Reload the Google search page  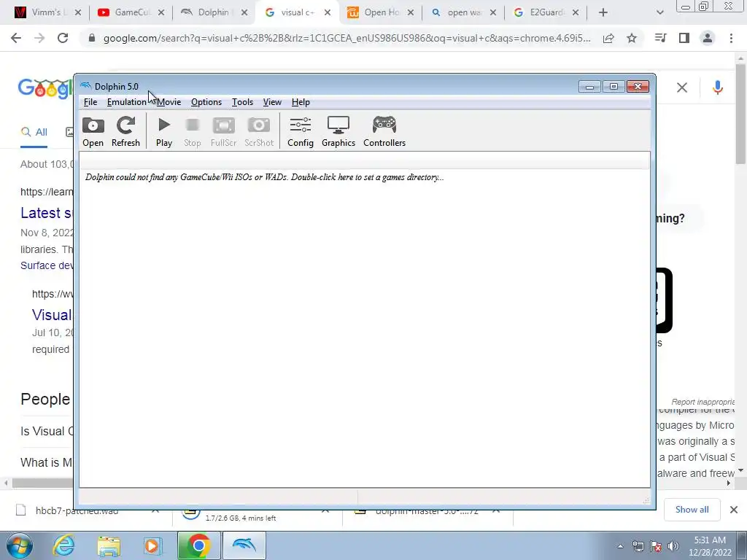click(63, 38)
